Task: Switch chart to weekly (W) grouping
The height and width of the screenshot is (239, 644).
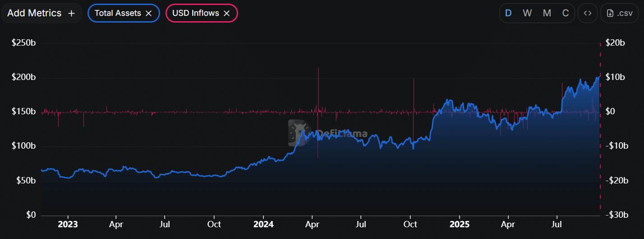Action: point(527,13)
